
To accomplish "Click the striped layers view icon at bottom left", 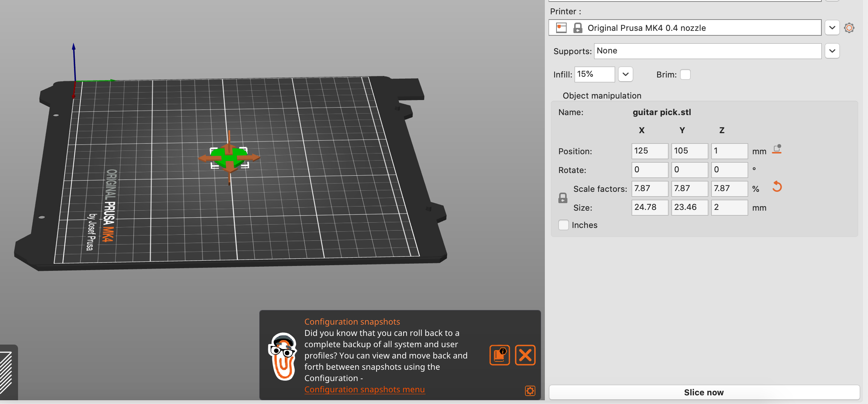I will click(6, 372).
